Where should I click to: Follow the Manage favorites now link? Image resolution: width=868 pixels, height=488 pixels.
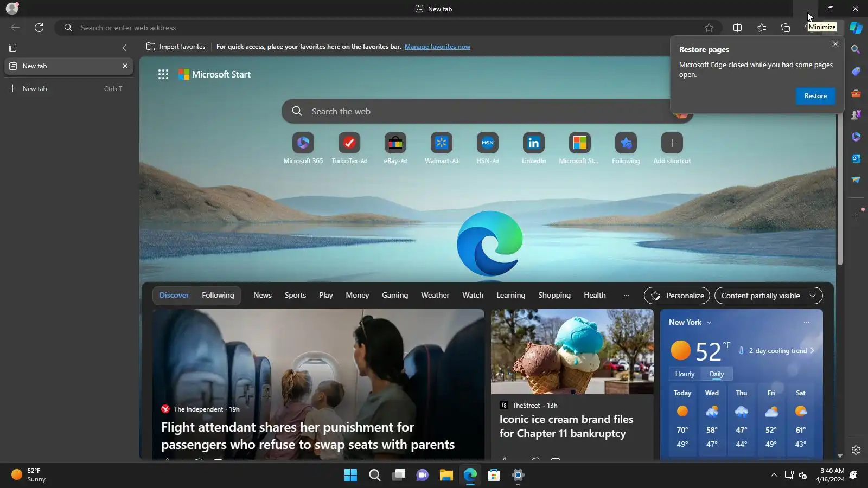(x=437, y=47)
